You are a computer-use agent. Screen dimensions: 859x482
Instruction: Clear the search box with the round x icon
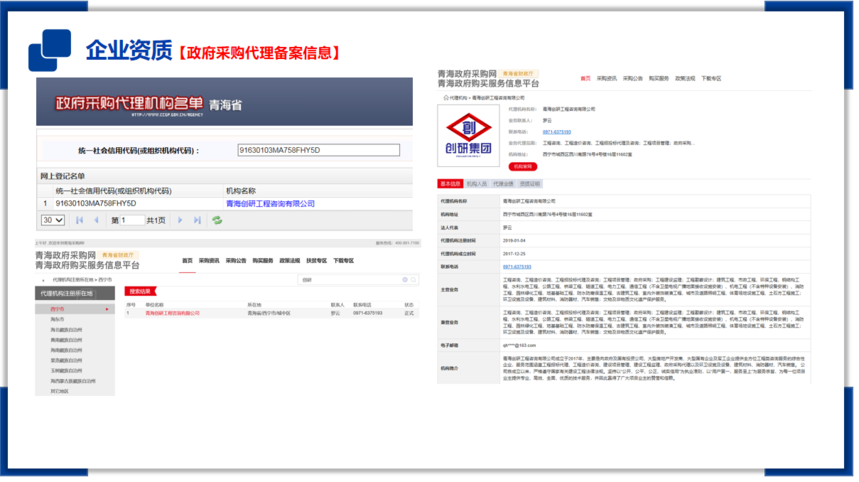pyautogui.click(x=405, y=280)
